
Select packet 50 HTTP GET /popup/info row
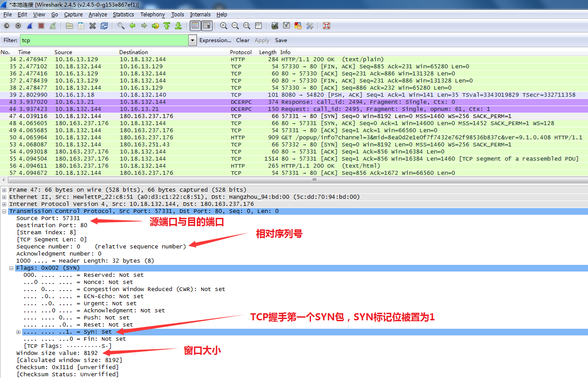[294, 138]
